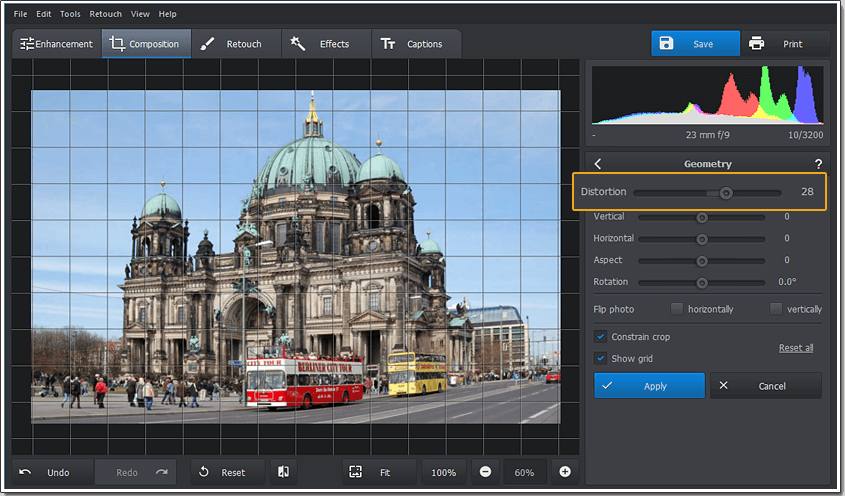
Task: Open Geometry help question mark
Action: 818,164
